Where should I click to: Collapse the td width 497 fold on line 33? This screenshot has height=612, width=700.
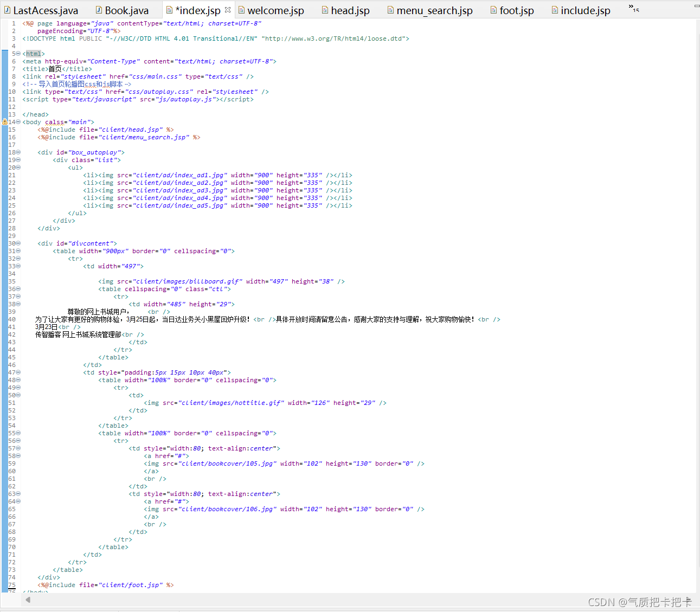tap(18, 266)
